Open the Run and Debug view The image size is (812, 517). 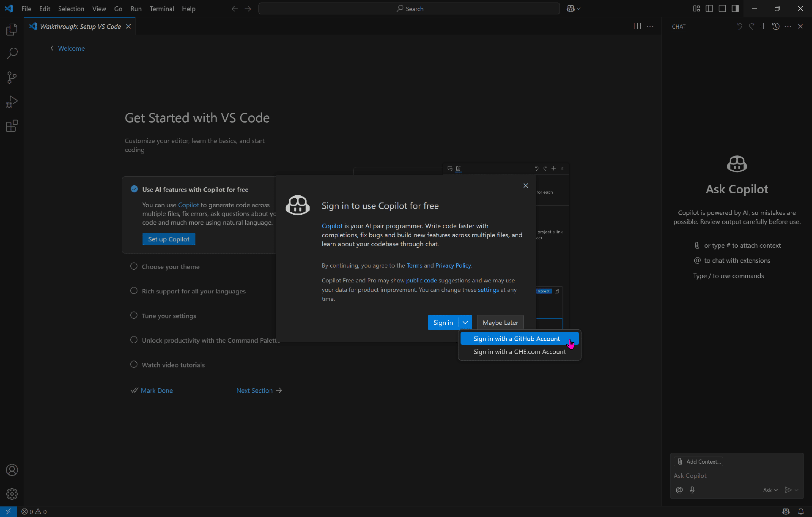12,102
